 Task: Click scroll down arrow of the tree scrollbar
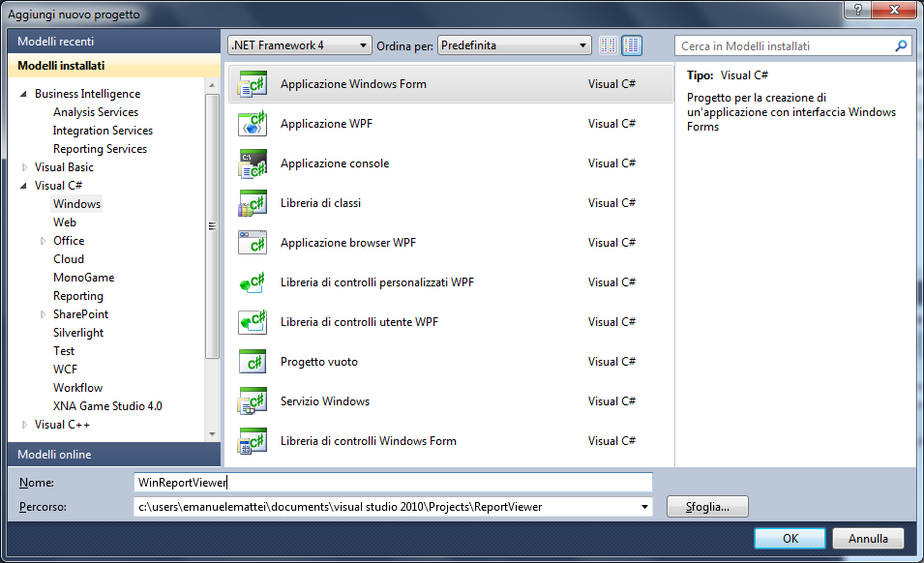click(212, 434)
